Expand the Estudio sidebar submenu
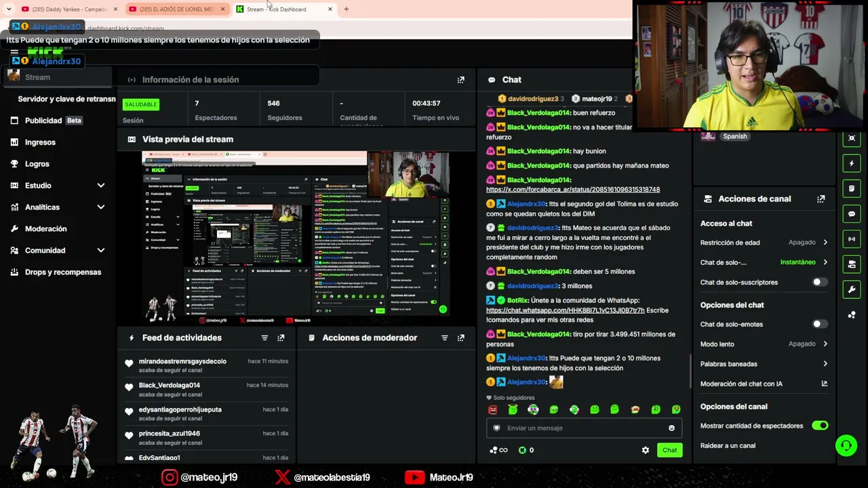Image resolution: width=868 pixels, height=488 pixels. click(x=101, y=186)
